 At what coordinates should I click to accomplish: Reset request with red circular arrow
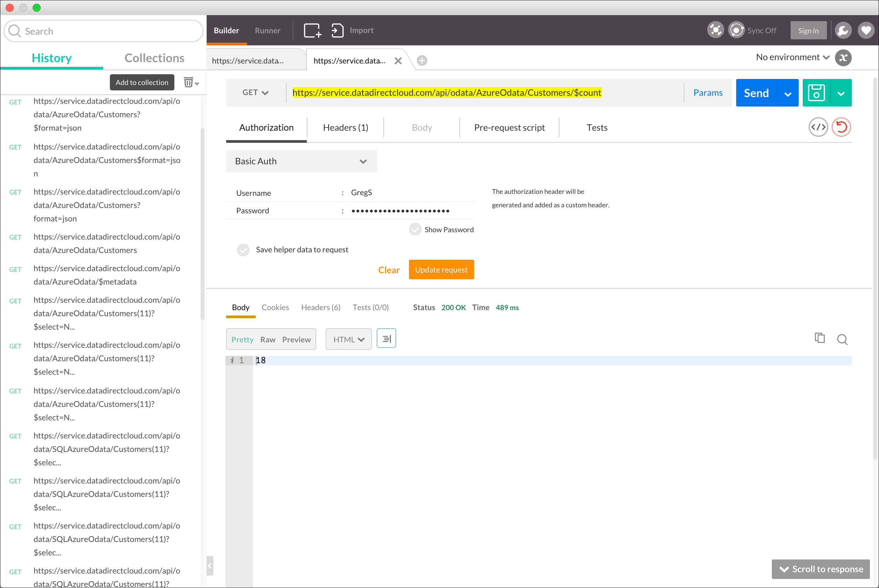[841, 127]
